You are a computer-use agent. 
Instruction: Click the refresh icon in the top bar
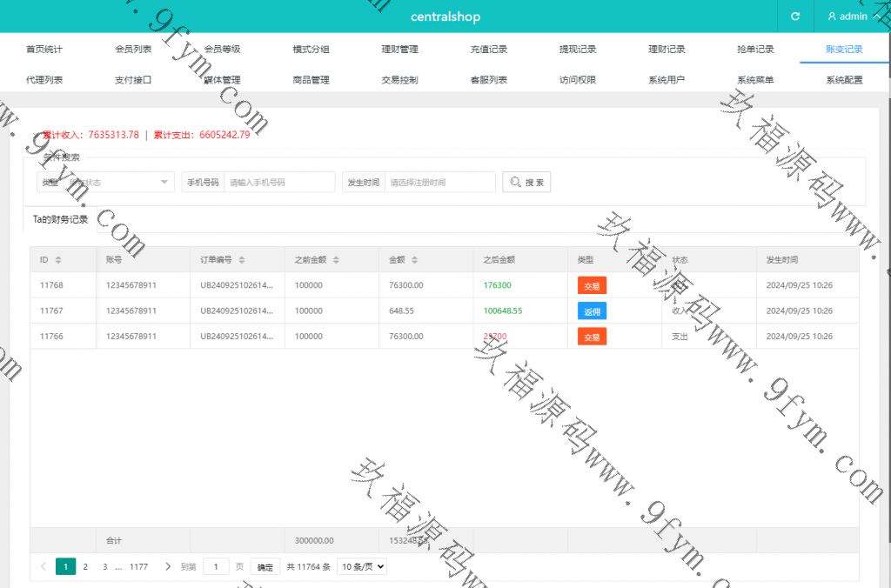(x=794, y=17)
